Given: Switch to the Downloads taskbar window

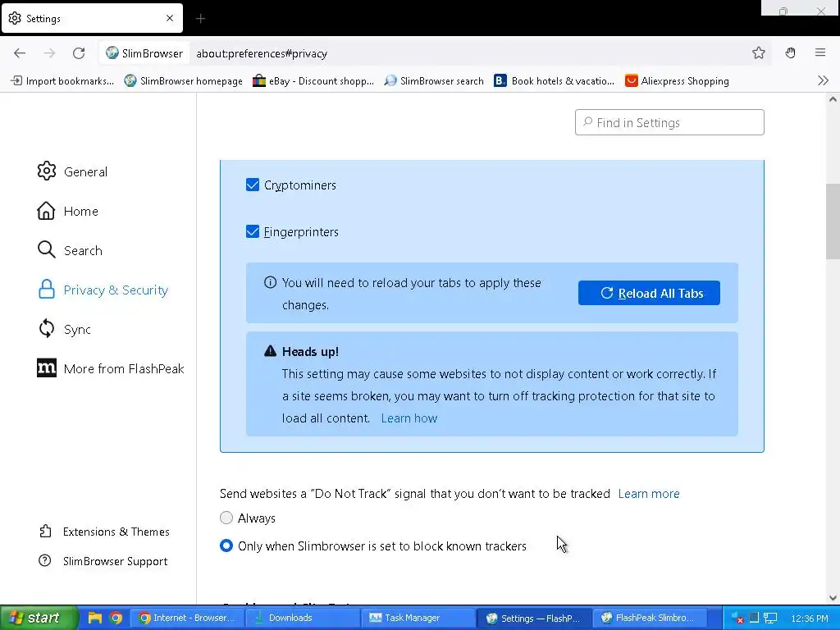Looking at the screenshot, I should (x=302, y=618).
